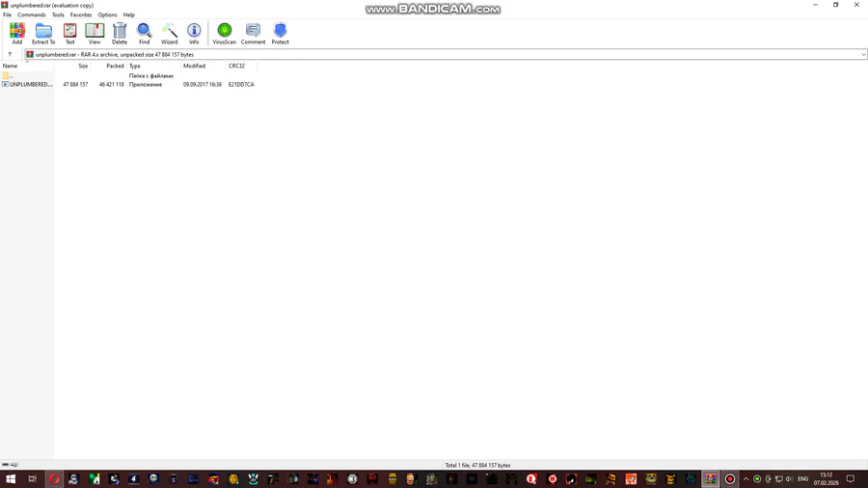The height and width of the screenshot is (488, 868).
Task: Click the address bar with unplumbered.rar
Action: click(x=443, y=55)
